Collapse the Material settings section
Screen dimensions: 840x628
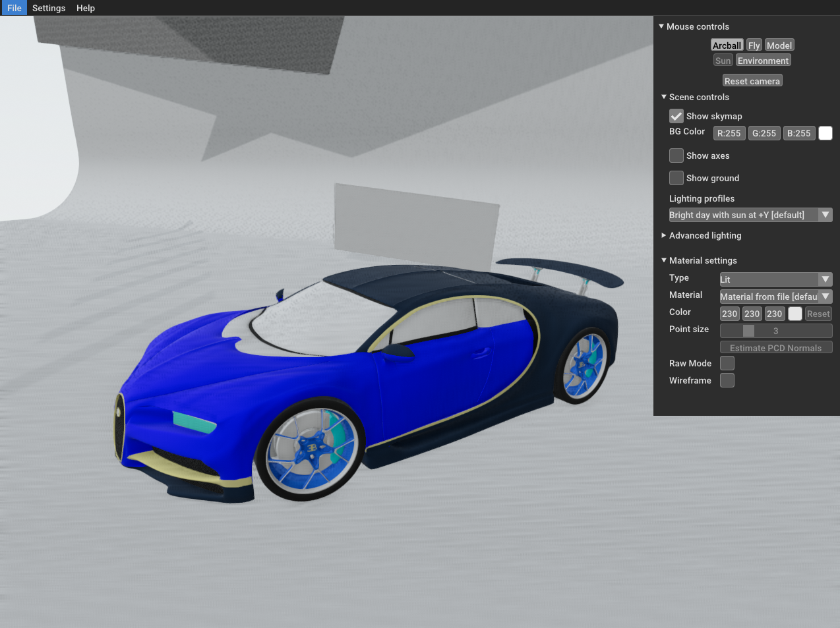point(664,260)
